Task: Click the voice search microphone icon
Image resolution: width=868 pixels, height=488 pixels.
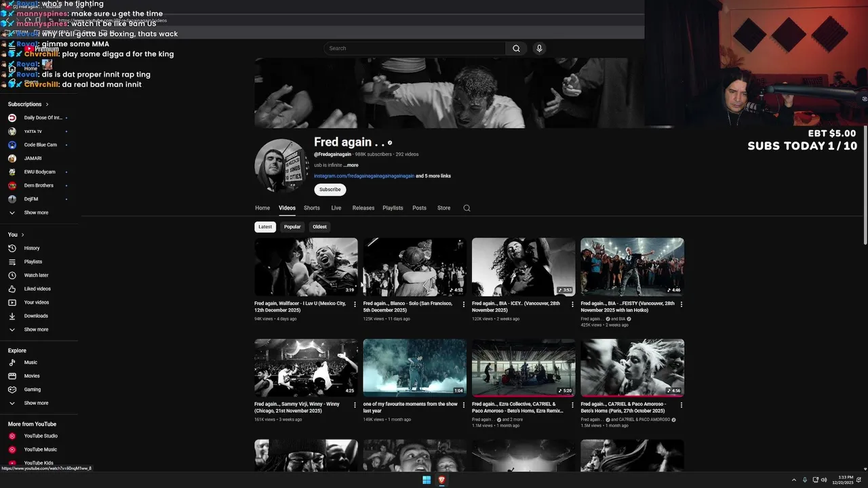Action: coord(539,48)
